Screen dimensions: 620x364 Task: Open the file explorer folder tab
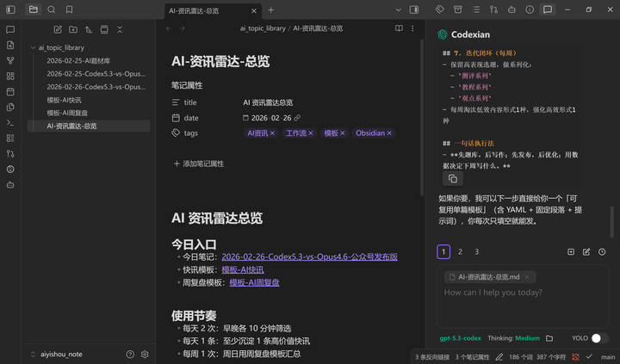click(x=34, y=9)
